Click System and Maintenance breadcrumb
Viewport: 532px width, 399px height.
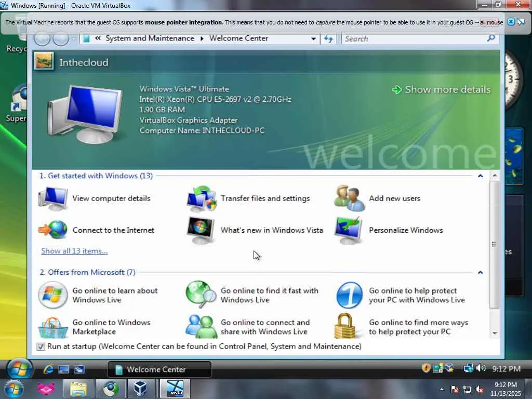coord(150,38)
